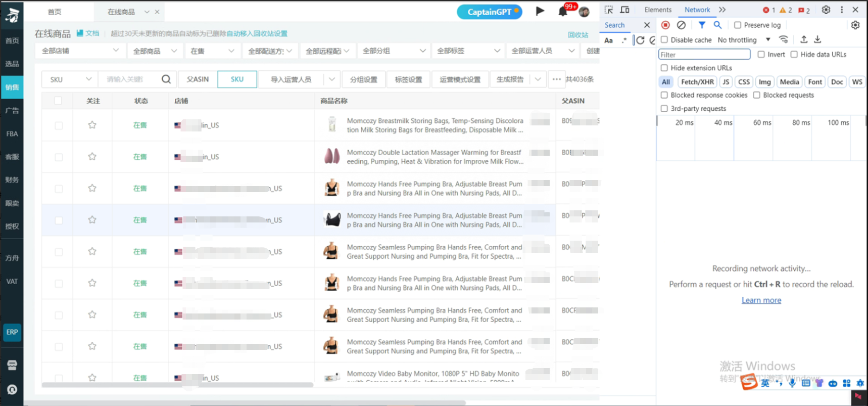Clear the network log
Screen dimensions: 868x406
tap(681, 25)
